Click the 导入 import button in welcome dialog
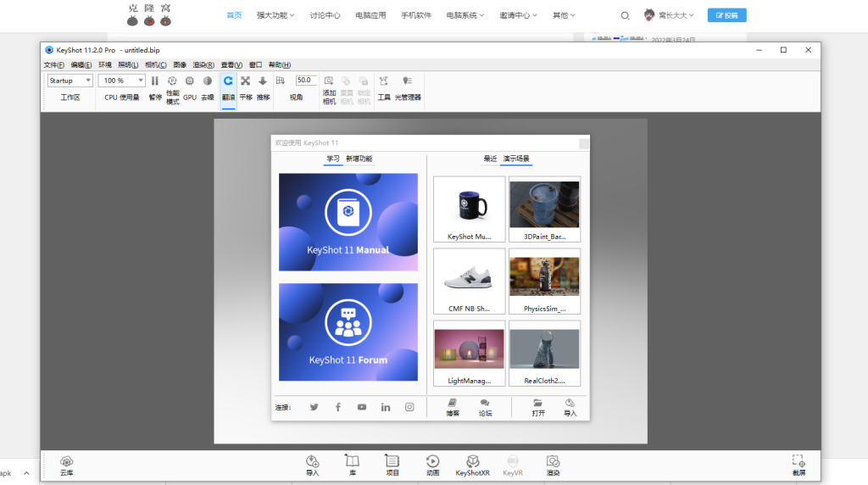The image size is (868, 485). [570, 408]
